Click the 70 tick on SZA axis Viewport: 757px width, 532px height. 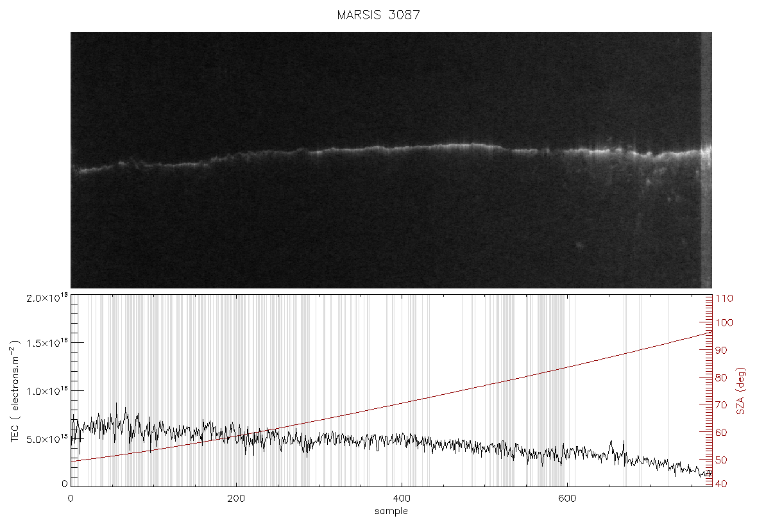pyautogui.click(x=721, y=405)
